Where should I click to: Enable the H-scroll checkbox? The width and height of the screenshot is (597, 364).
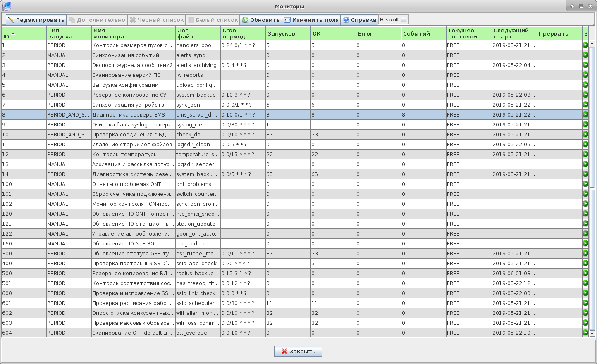point(403,20)
